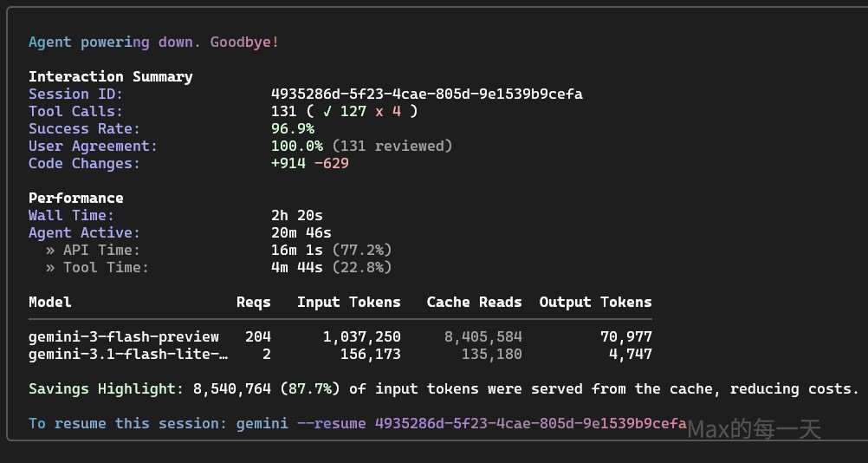
Task: Click the Interaction Summary heading
Action: (111, 76)
